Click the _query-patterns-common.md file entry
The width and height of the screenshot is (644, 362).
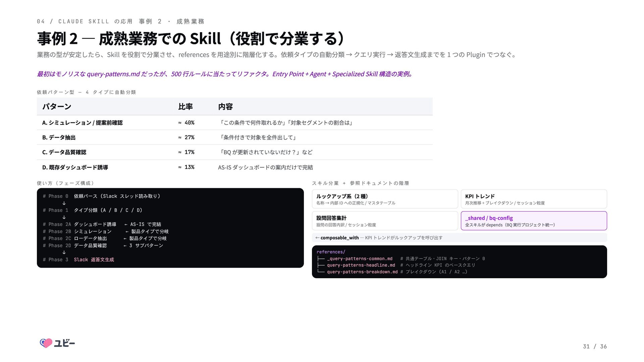pyautogui.click(x=360, y=259)
